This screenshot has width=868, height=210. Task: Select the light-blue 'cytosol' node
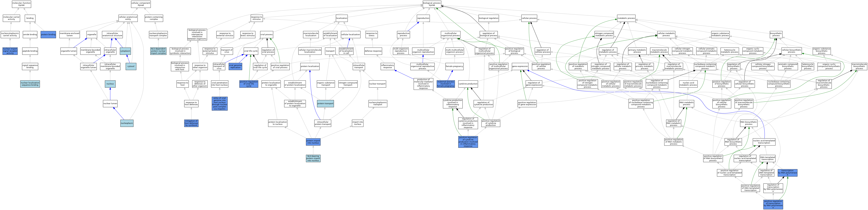tap(131, 66)
